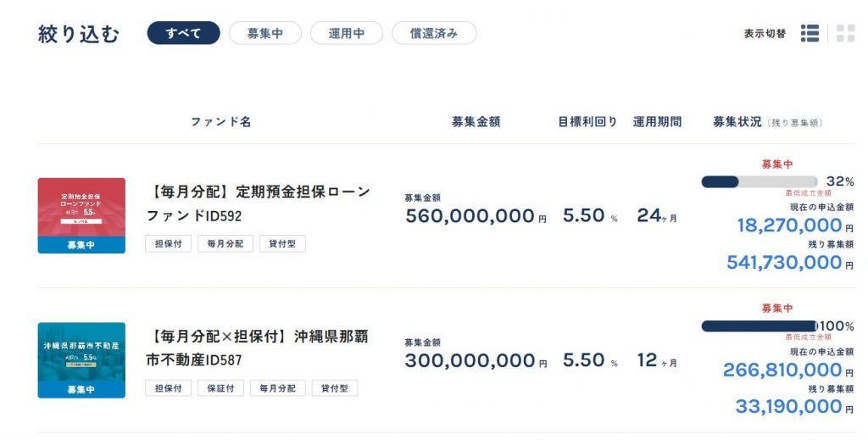Click 担保付 tag on fund ID592
The image size is (868, 440).
tap(169, 243)
